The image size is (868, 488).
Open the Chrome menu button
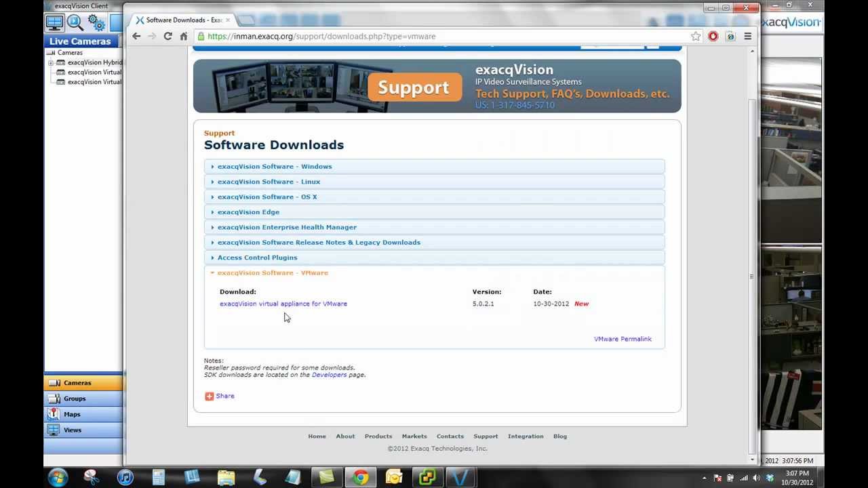[x=748, y=37]
